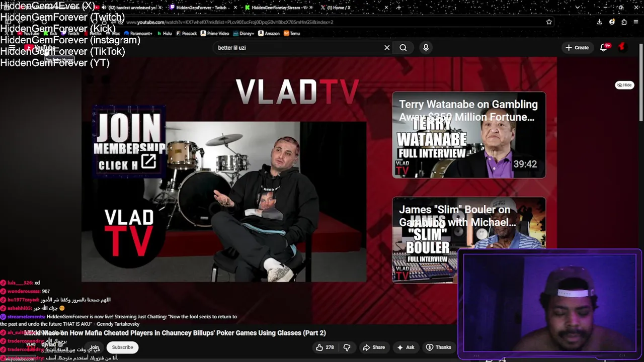
Task: Open the browser three-dot menu
Action: [636, 22]
